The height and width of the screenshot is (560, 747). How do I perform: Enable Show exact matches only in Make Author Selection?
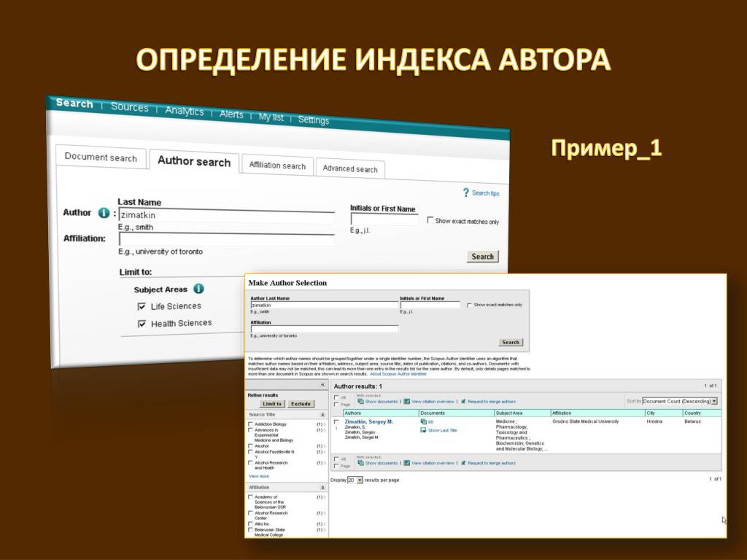click(x=469, y=306)
